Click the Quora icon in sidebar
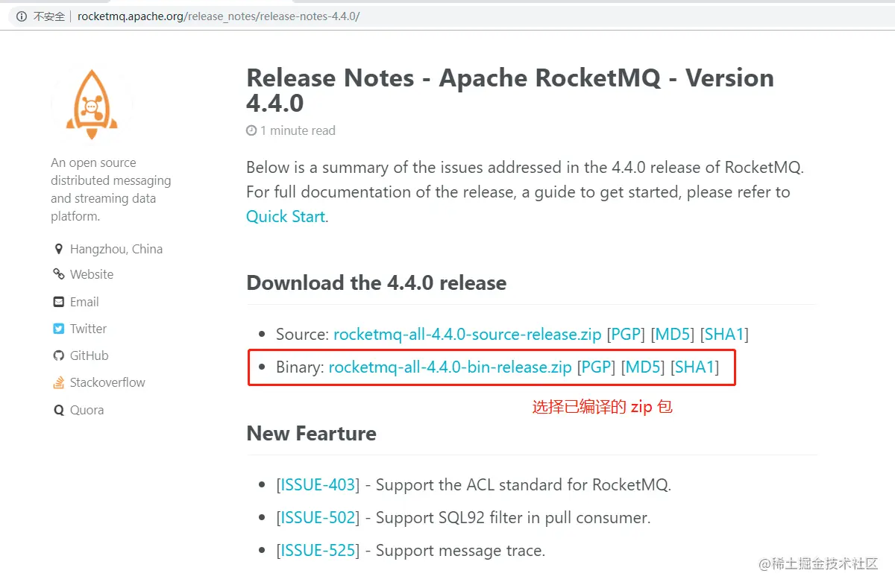Image resolution: width=895 pixels, height=588 pixels. click(59, 409)
